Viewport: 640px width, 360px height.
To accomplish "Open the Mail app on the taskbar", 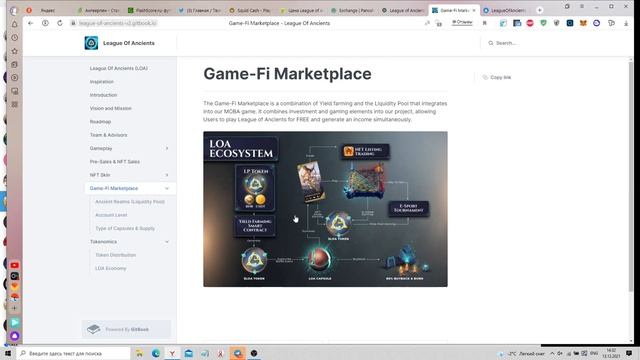I will [x=189, y=353].
